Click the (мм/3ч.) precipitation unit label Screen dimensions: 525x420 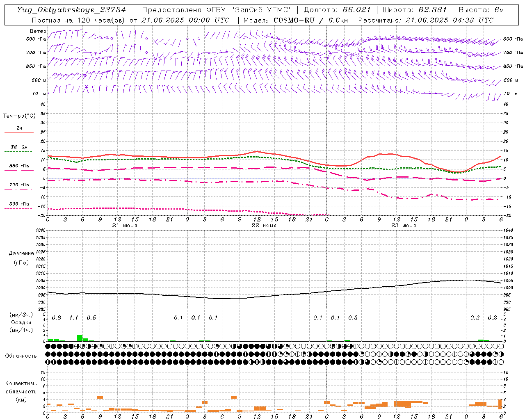21,315
